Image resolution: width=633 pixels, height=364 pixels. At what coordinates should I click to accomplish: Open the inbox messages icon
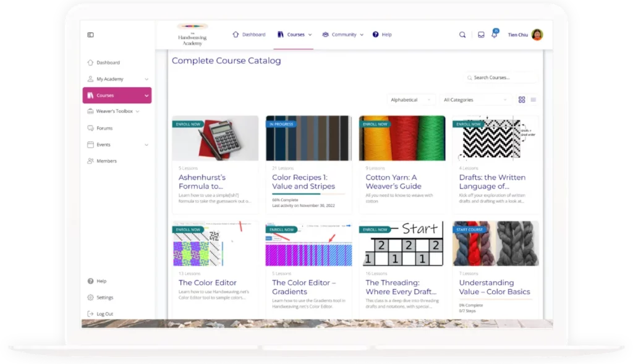pyautogui.click(x=481, y=35)
